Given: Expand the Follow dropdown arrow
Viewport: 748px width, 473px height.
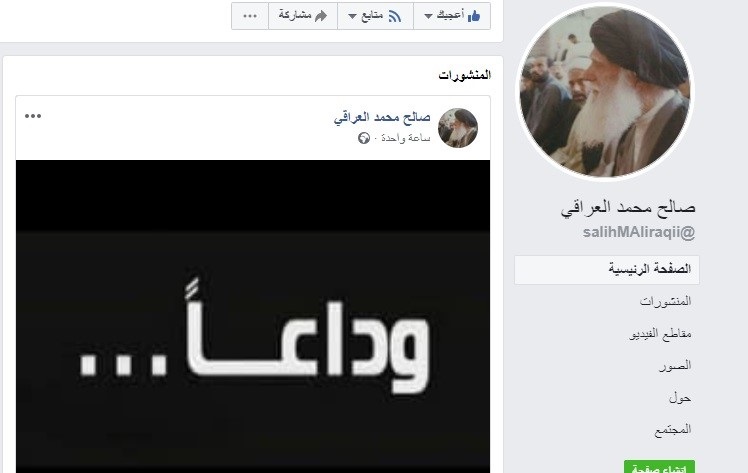Looking at the screenshot, I should coord(353,17).
